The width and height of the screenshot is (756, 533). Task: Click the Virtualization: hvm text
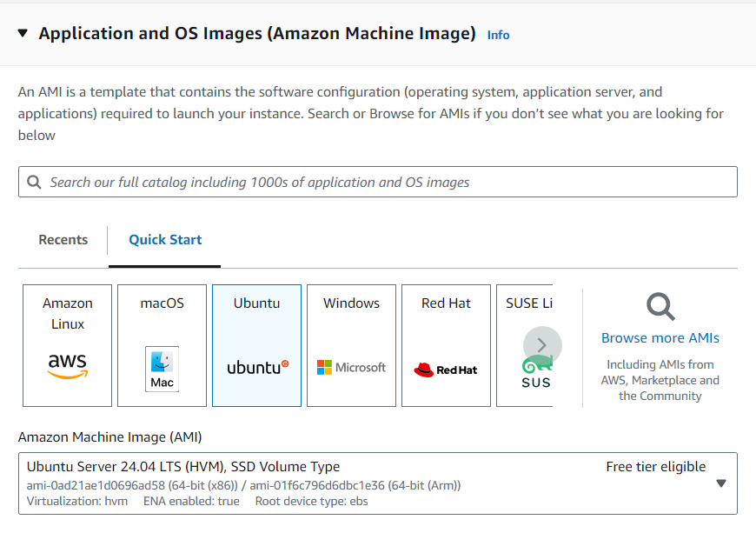[77, 501]
